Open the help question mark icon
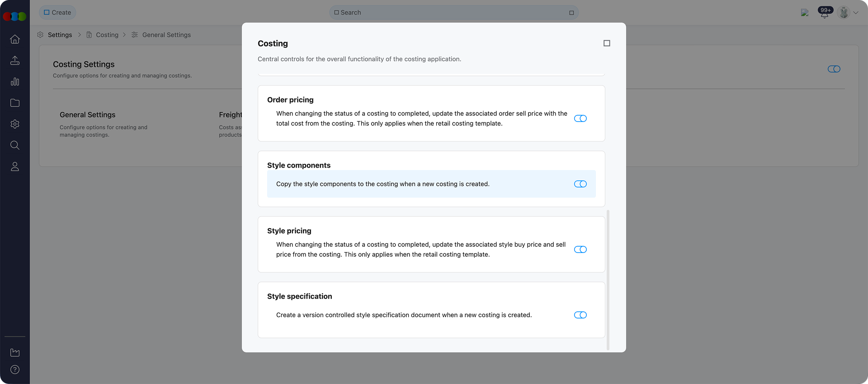 pos(15,370)
